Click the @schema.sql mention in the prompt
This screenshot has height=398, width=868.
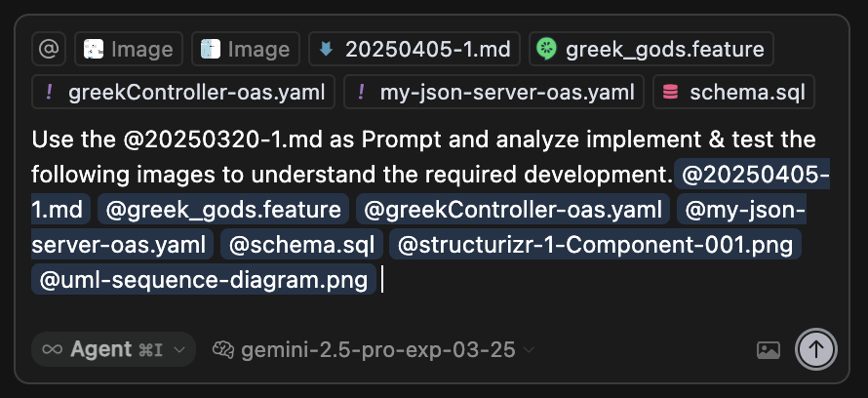point(301,245)
